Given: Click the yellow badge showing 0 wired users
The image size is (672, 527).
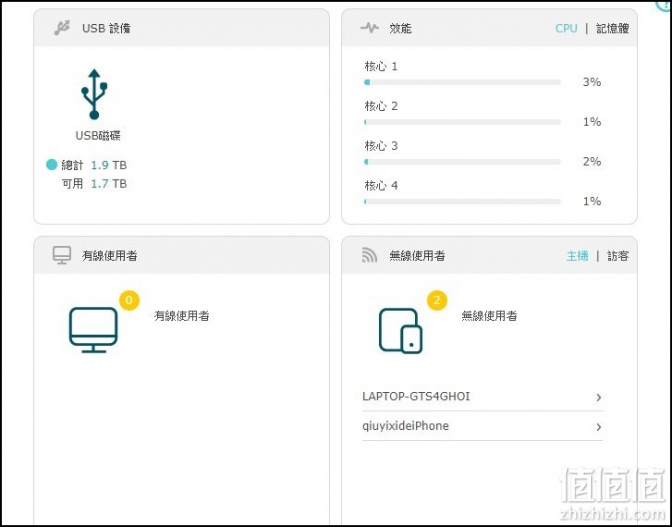Looking at the screenshot, I should click(129, 300).
